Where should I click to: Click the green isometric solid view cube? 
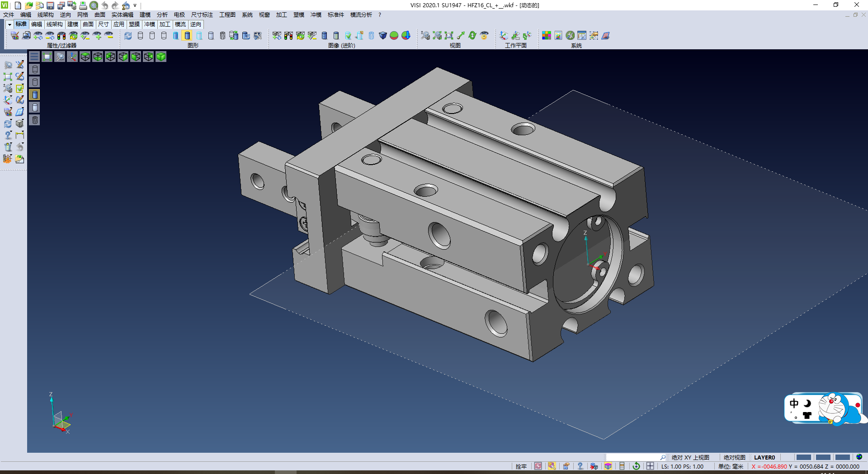[161, 57]
